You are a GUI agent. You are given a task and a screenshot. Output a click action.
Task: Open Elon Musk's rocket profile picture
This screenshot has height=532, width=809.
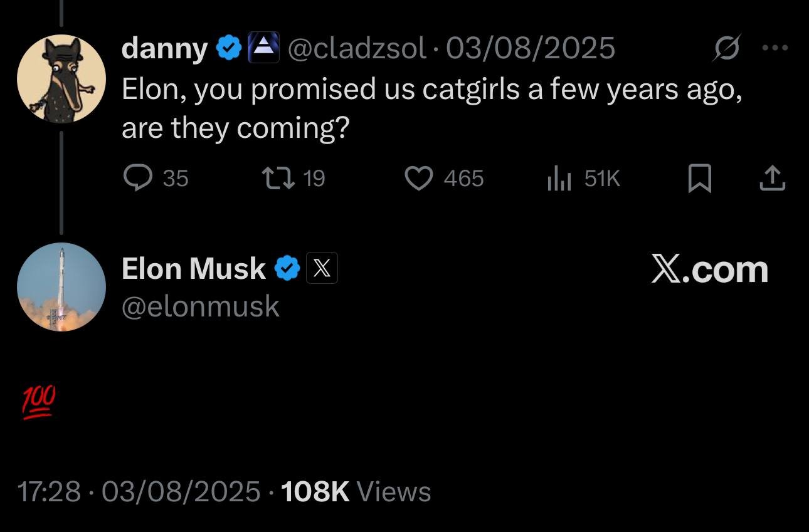[x=61, y=287]
